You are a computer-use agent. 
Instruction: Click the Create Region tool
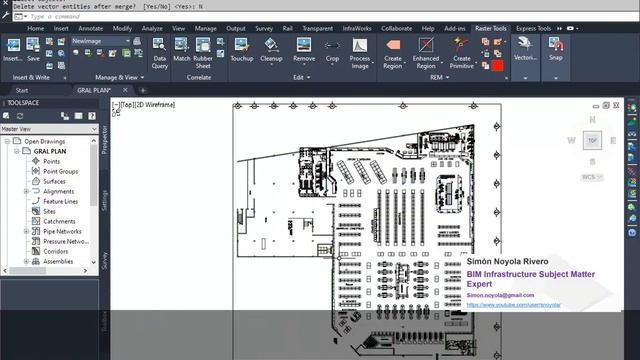[x=393, y=53]
